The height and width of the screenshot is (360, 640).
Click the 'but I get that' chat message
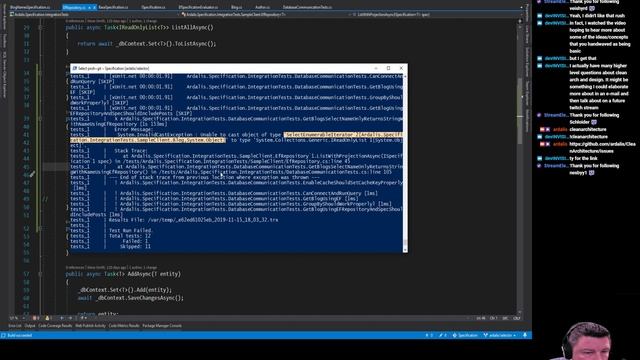(582, 58)
